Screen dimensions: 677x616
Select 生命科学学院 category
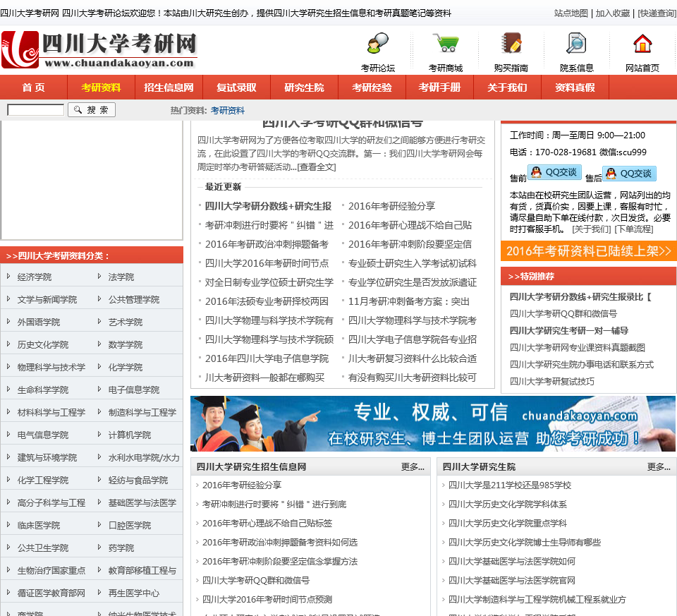pos(43,389)
